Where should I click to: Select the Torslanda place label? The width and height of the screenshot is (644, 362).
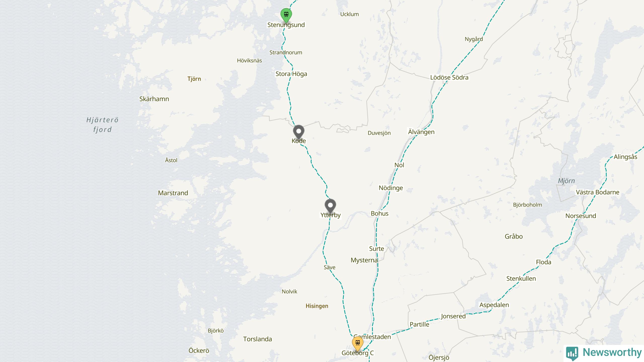point(258,339)
